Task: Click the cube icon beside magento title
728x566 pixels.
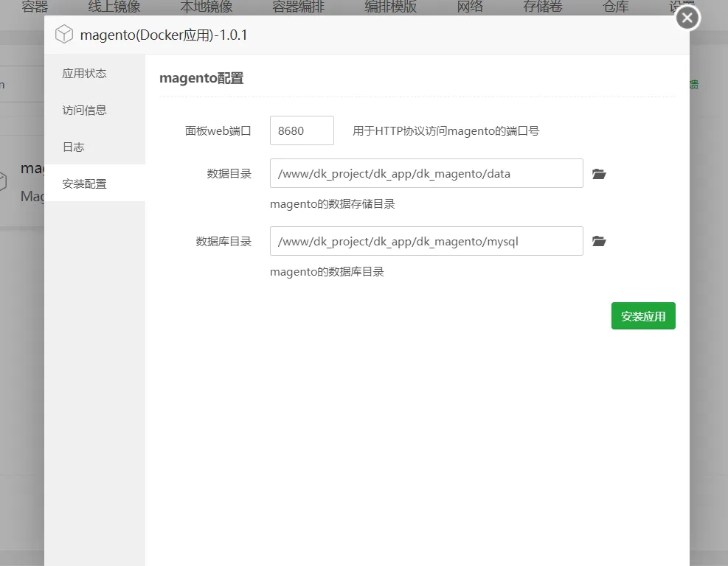Action: (64, 35)
